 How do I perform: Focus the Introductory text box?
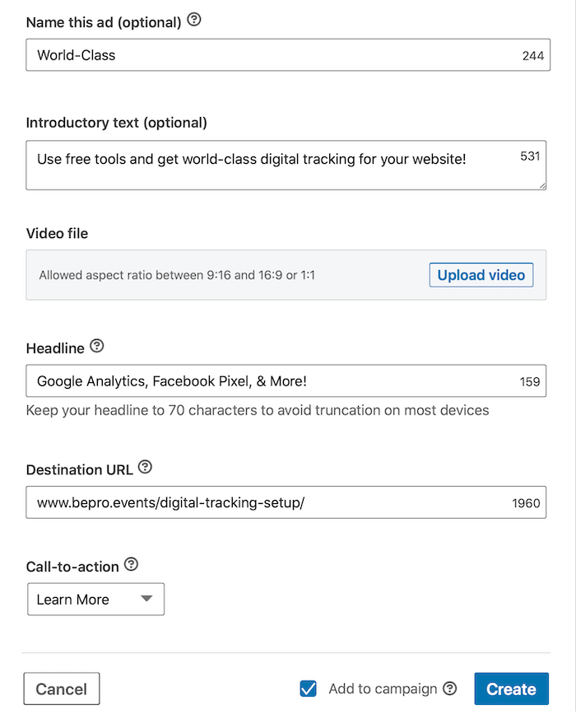click(x=286, y=166)
